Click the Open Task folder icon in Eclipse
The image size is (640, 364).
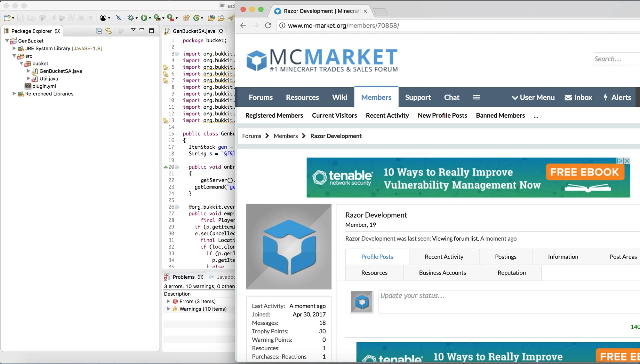(221, 18)
